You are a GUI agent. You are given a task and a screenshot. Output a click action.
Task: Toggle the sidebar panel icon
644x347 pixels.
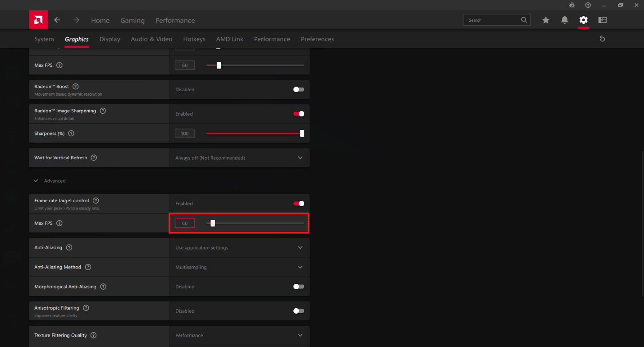pos(603,20)
